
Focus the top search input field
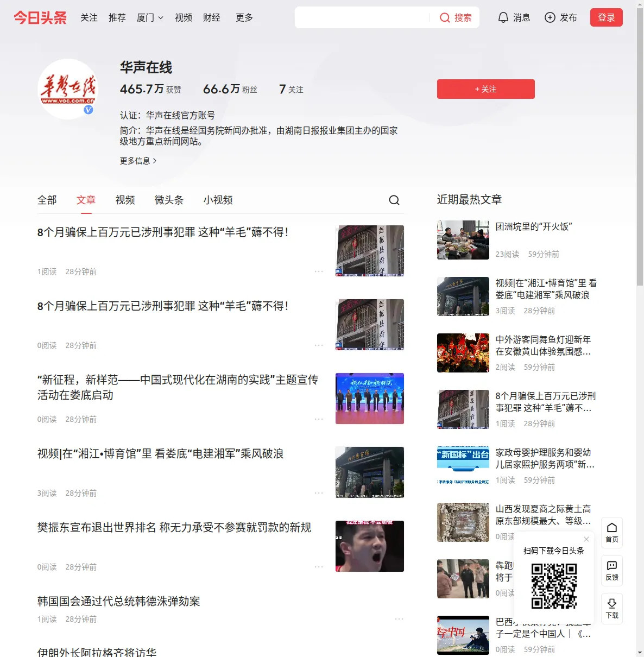click(x=362, y=17)
